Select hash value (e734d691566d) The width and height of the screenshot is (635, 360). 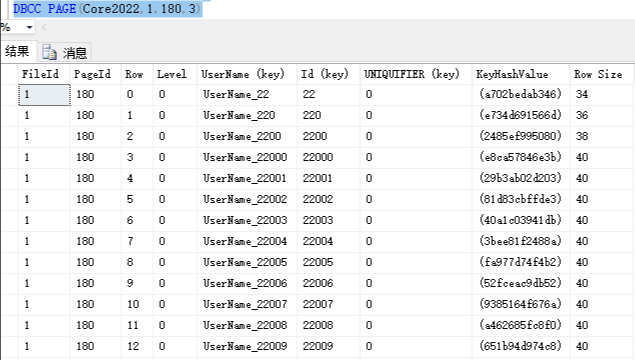click(x=521, y=115)
